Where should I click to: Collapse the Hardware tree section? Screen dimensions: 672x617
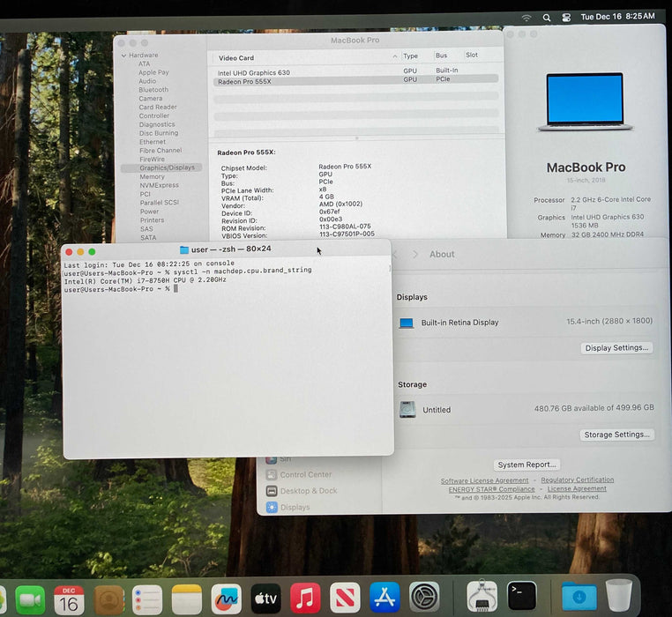[123, 56]
